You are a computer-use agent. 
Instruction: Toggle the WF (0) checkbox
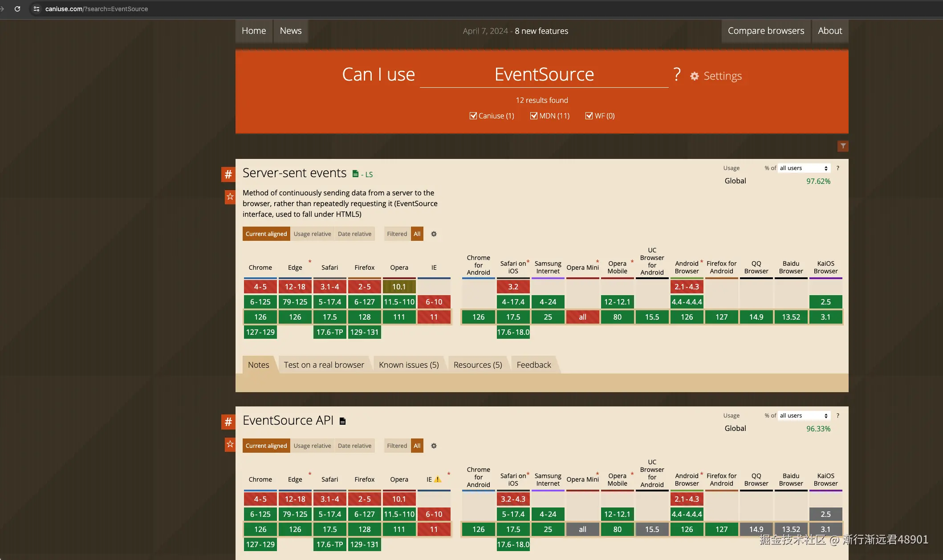point(589,116)
